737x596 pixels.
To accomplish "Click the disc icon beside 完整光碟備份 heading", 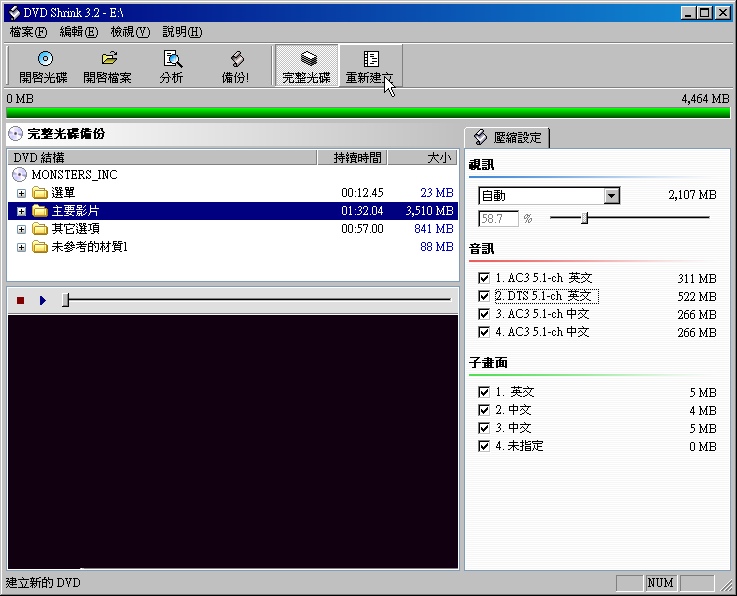I will (x=16, y=134).
